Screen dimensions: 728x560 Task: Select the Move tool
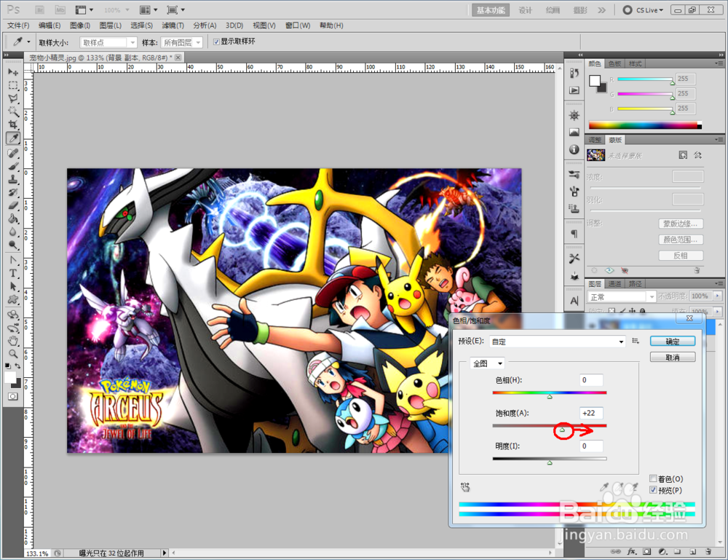(x=13, y=72)
